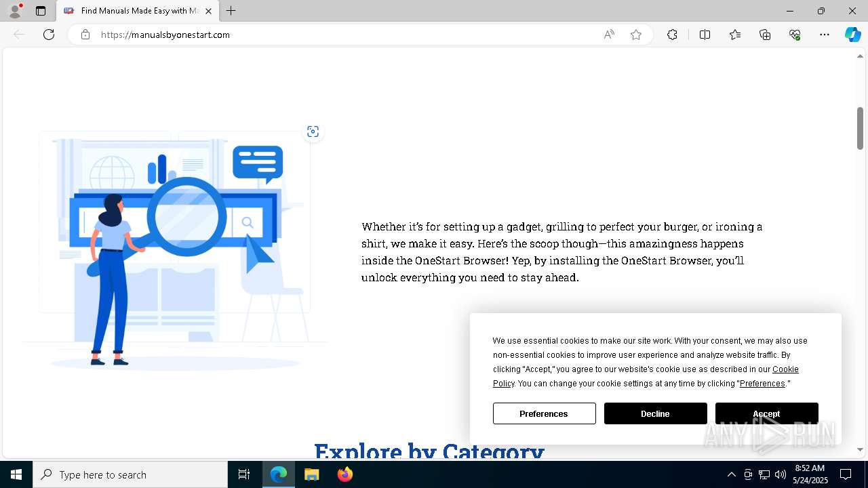Open the notification center
The height and width of the screenshot is (488, 868).
[846, 474]
